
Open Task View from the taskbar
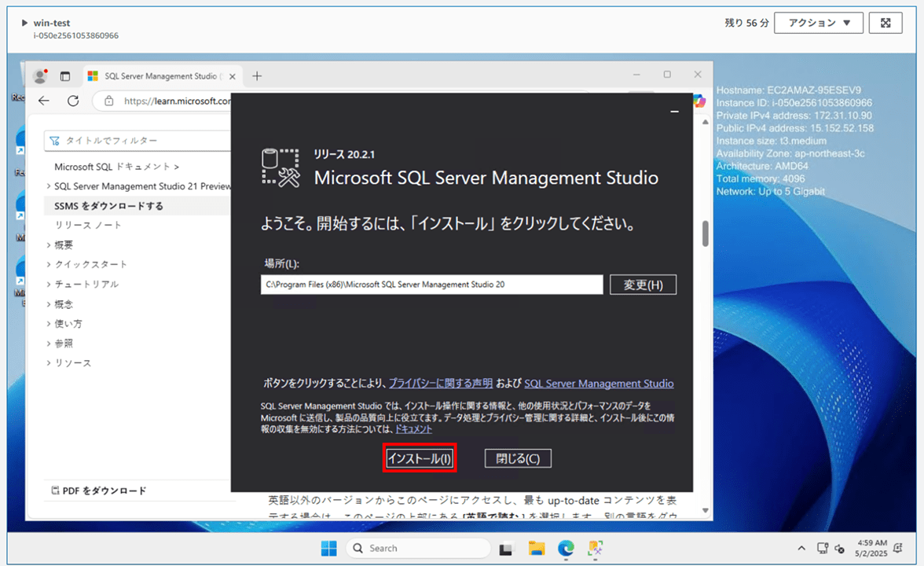[506, 549]
